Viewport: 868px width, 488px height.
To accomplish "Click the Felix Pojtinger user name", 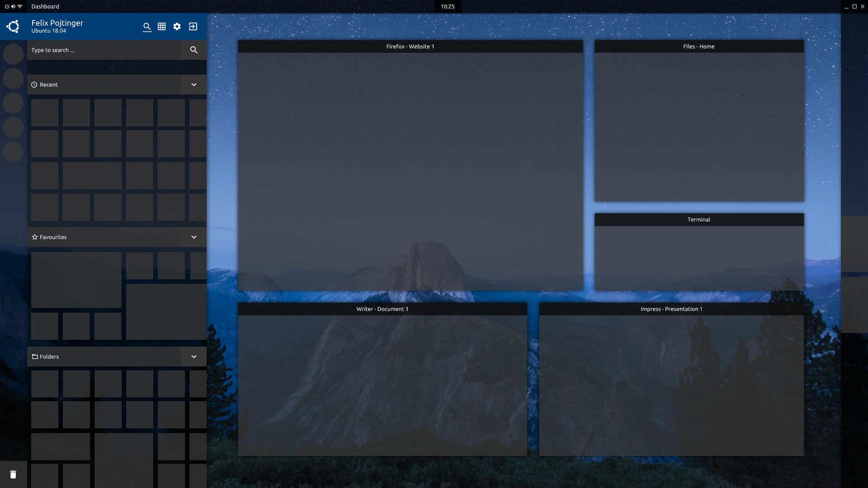I will coord(57,23).
